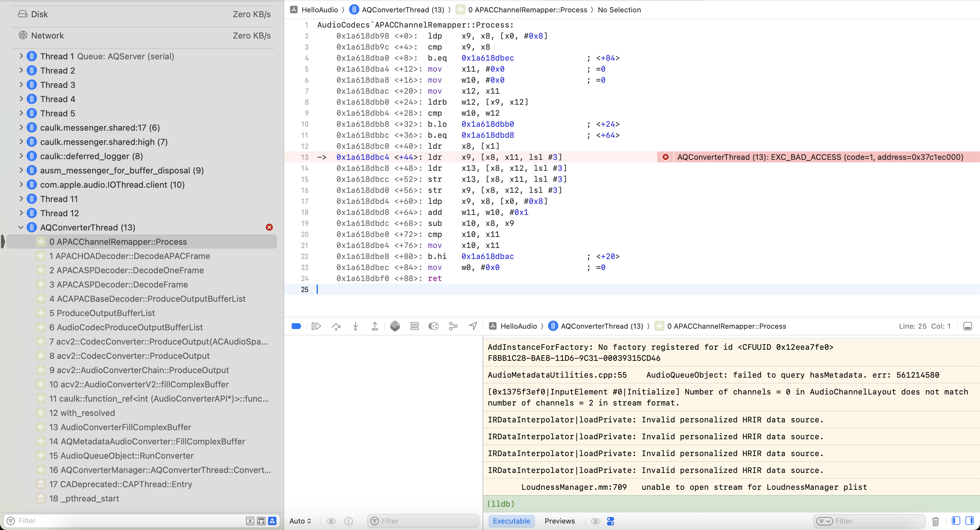Toggle the first navigator filter button
Viewport: 980px width, 530px height.
coord(250,521)
